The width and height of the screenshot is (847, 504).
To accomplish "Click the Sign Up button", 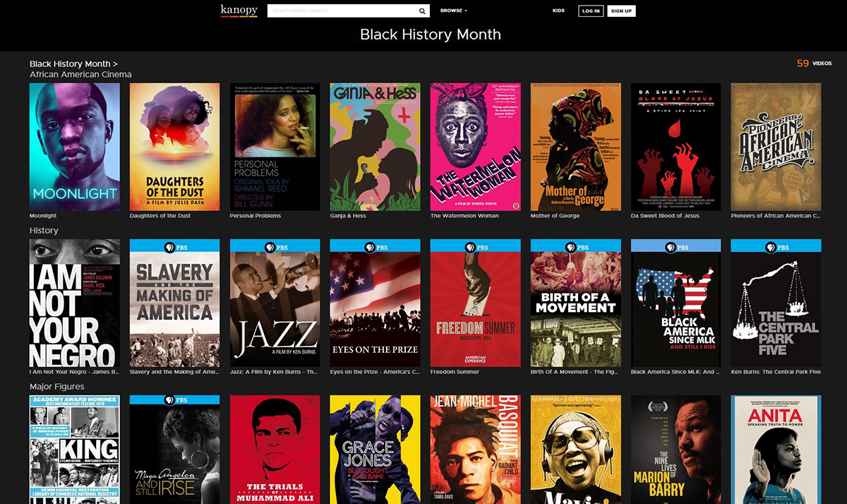I will click(x=621, y=11).
